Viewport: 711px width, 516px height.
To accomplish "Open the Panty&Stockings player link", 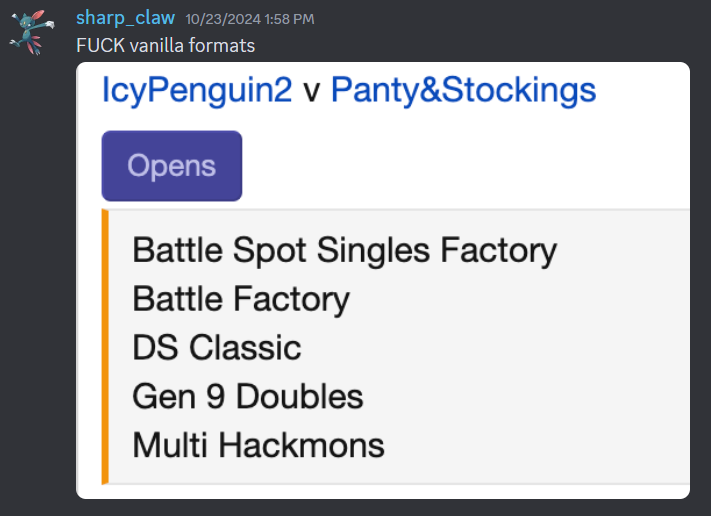I will coord(463,91).
